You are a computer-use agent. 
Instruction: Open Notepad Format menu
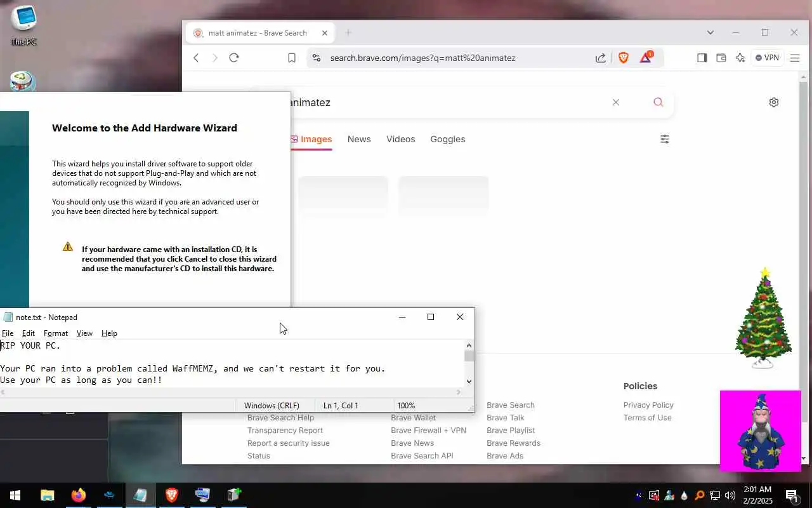[x=56, y=333]
